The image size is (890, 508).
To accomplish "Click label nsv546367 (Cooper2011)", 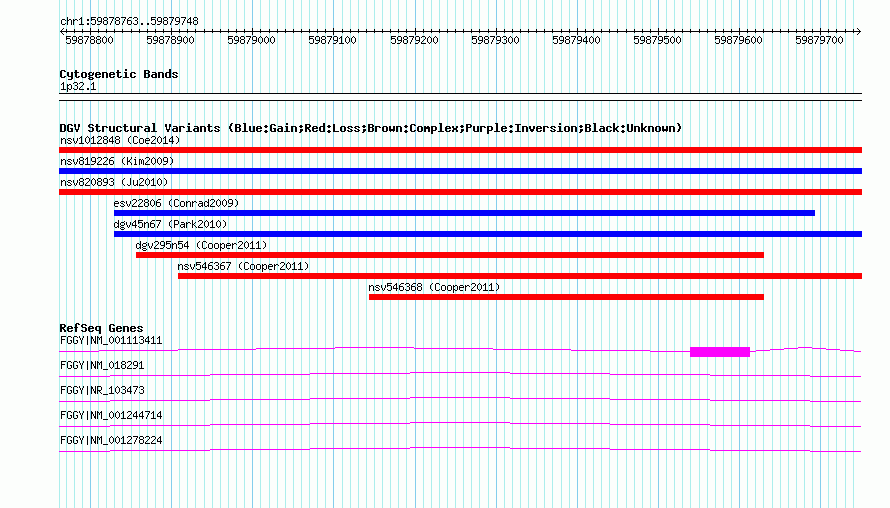I will click(x=243, y=266).
